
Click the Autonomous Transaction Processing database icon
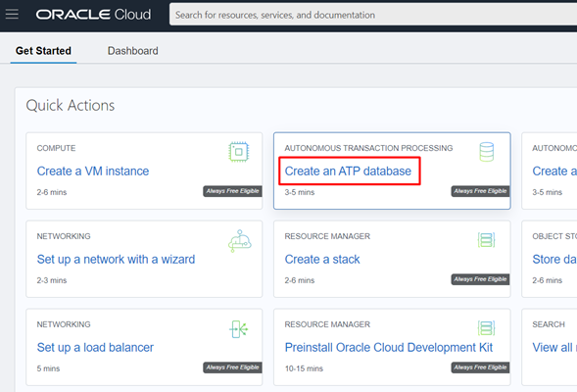point(487,152)
